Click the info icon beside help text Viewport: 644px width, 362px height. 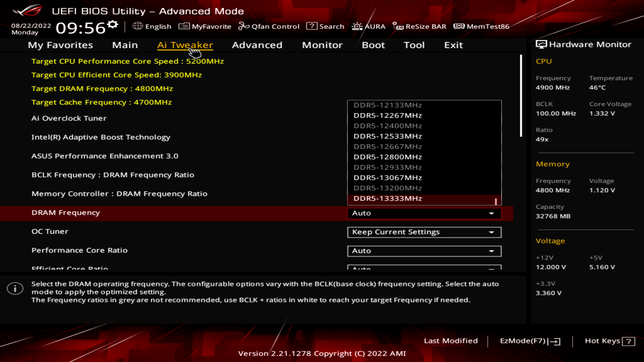click(15, 289)
